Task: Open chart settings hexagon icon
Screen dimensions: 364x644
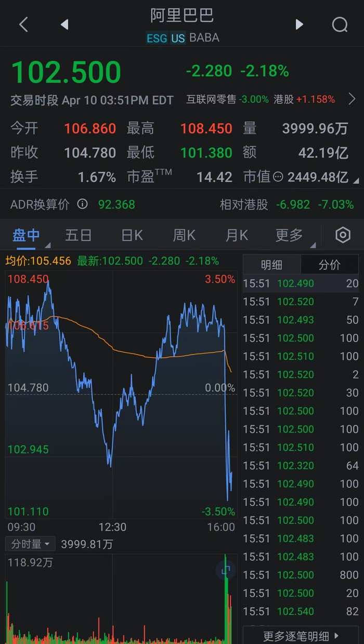Action: coord(343,235)
